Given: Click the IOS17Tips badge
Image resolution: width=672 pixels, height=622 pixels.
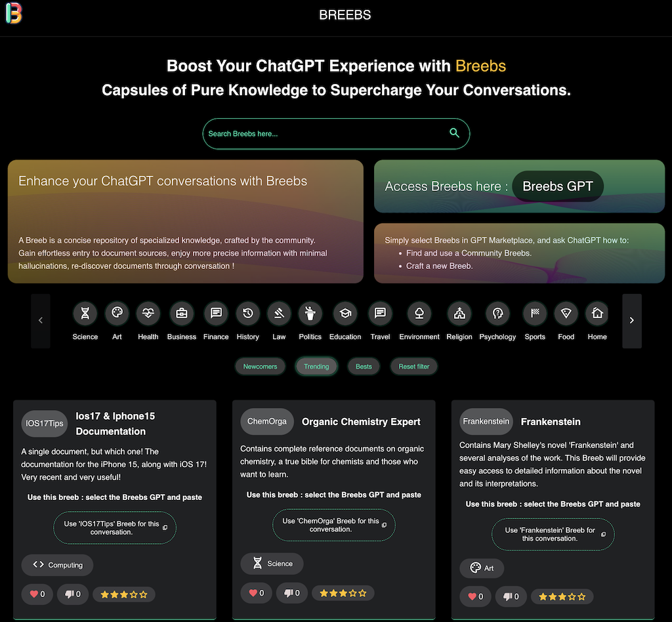Looking at the screenshot, I should pyautogui.click(x=45, y=424).
